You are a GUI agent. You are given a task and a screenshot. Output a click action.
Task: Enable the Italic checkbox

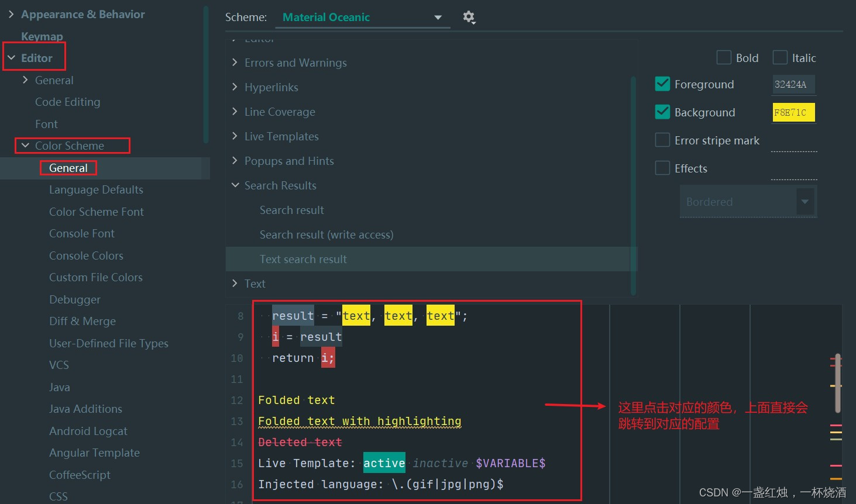780,57
